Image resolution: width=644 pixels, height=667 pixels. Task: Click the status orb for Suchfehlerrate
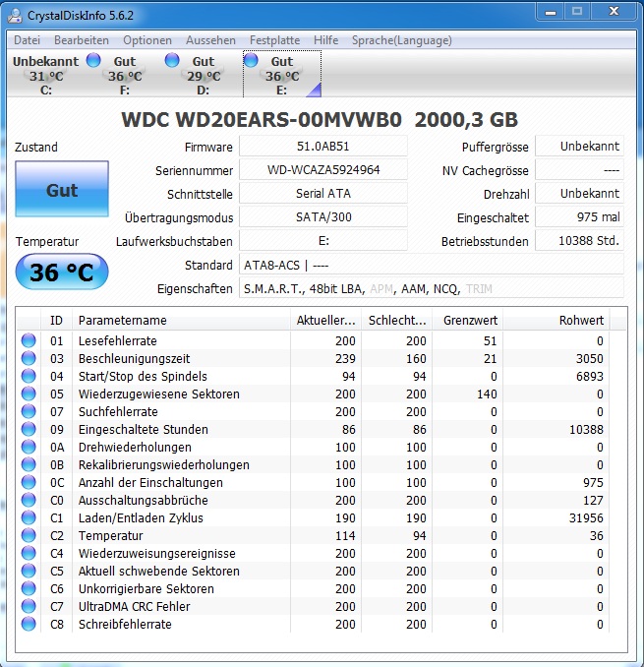click(29, 411)
